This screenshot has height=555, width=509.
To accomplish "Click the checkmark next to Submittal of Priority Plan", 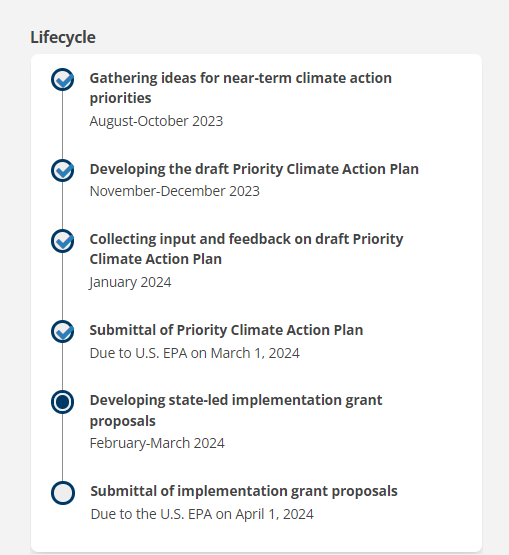I will coord(63,332).
